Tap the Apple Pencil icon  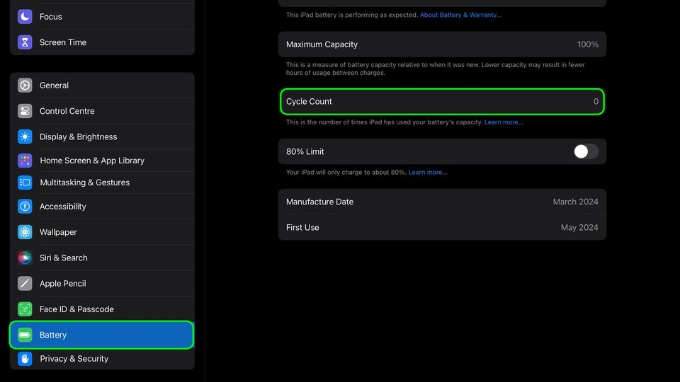click(x=25, y=283)
